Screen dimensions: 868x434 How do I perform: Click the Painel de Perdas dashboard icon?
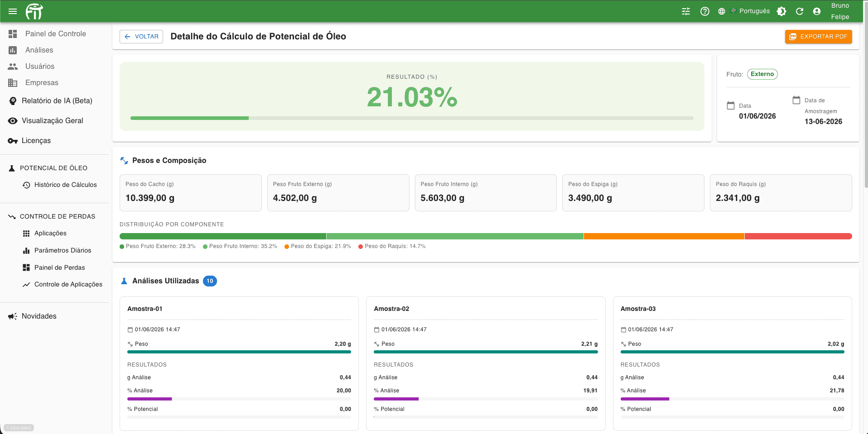tap(26, 268)
